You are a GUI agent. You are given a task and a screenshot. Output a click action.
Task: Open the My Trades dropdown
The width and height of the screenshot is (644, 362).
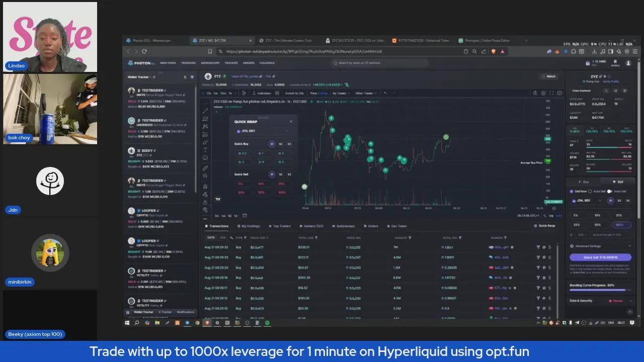point(341,93)
